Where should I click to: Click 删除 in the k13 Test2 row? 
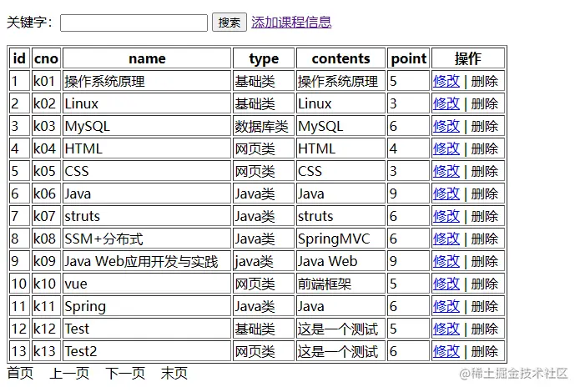[485, 352]
